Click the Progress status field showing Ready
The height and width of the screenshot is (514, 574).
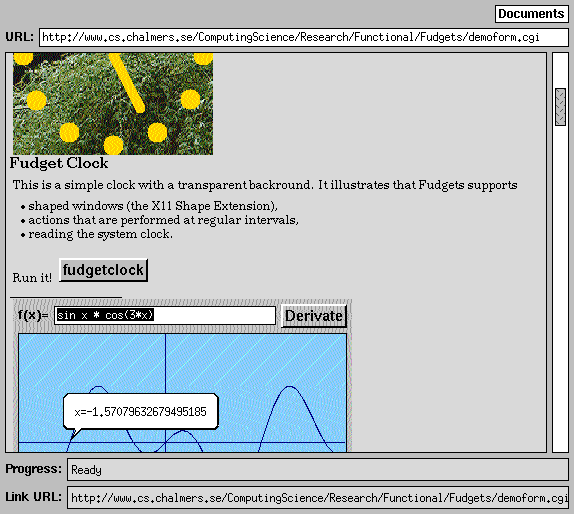[x=317, y=470]
